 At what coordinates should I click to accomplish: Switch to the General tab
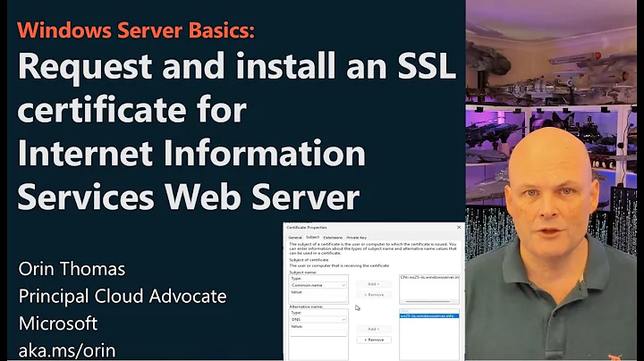[x=295, y=238]
